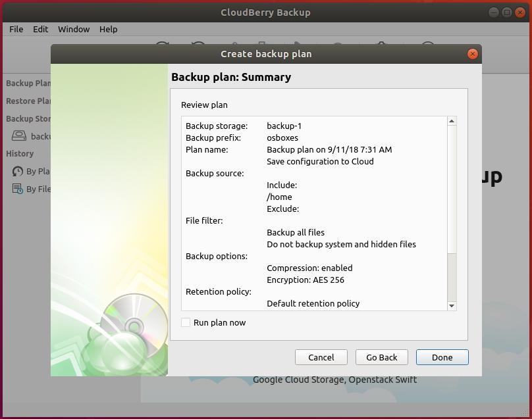The width and height of the screenshot is (532, 419).
Task: Click the summary scrollbar up arrow
Action: pyautogui.click(x=452, y=121)
